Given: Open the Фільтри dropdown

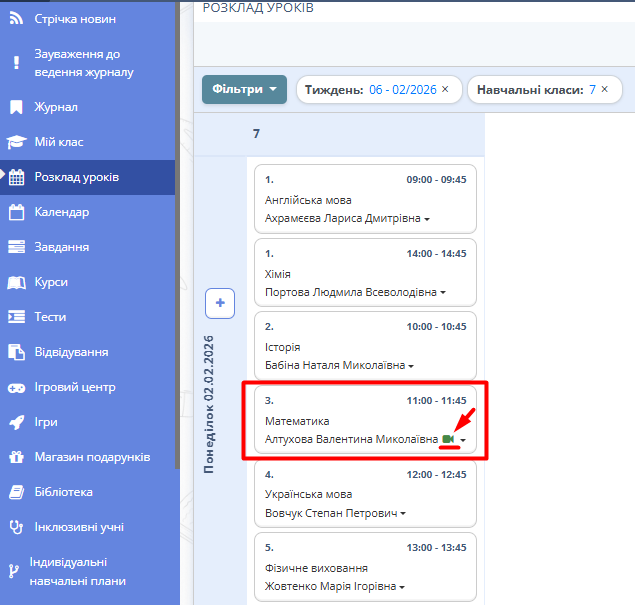Looking at the screenshot, I should coord(244,90).
